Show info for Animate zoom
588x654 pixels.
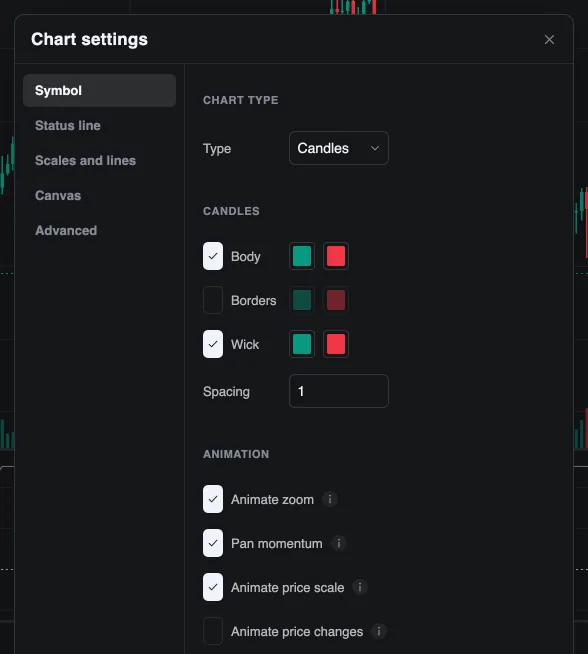click(330, 499)
